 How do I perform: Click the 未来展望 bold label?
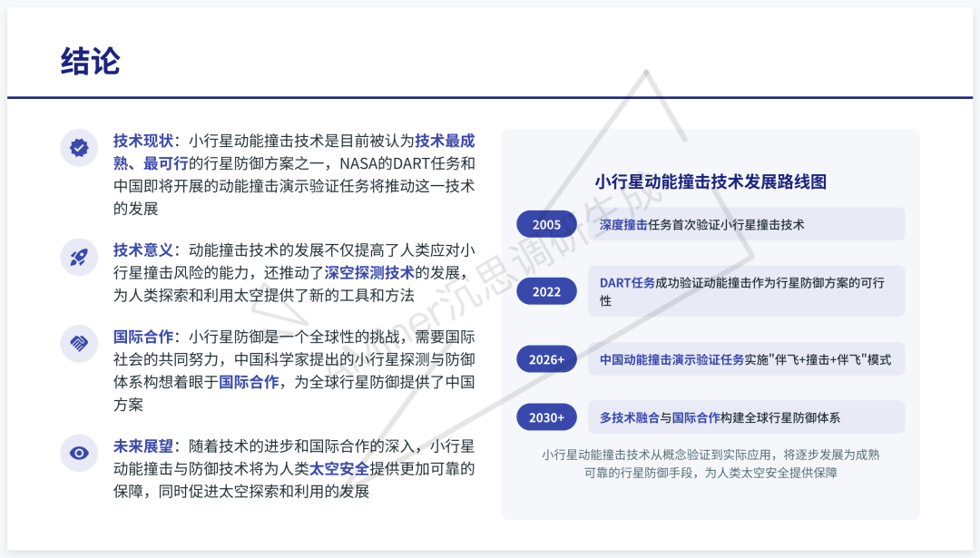coord(143,446)
